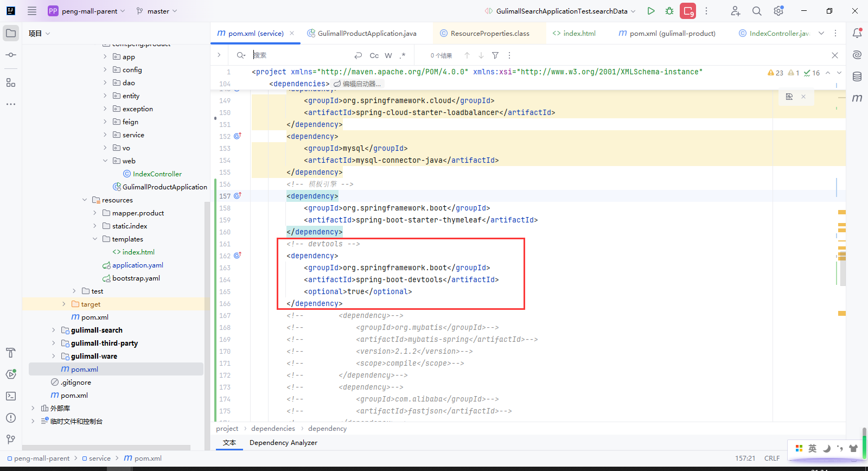Expand the replace field chevron
The width and height of the screenshot is (868, 471).
(x=219, y=55)
